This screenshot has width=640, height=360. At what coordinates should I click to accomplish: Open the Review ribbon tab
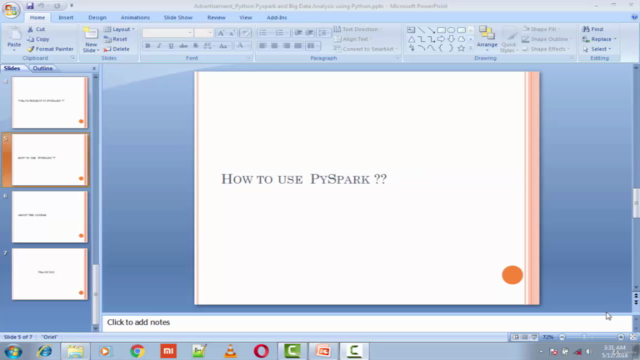click(x=216, y=18)
